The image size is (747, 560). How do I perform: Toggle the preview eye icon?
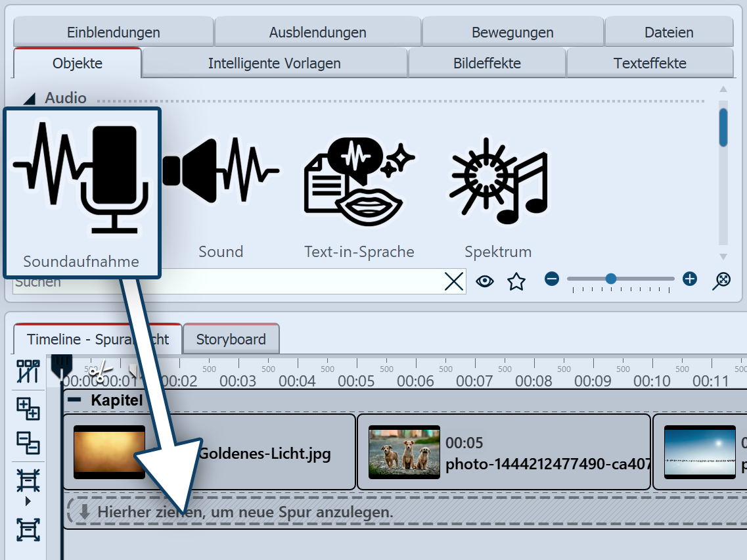(485, 281)
